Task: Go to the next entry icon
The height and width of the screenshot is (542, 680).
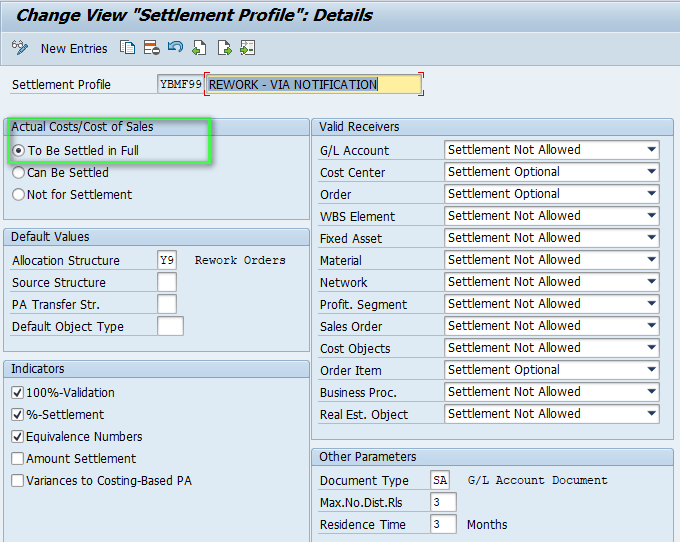Action: [x=224, y=47]
